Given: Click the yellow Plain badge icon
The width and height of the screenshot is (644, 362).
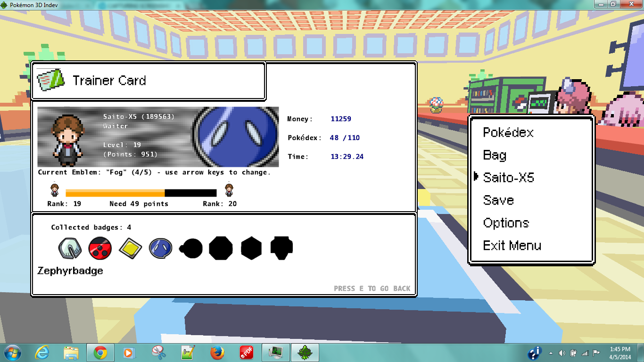Looking at the screenshot, I should pyautogui.click(x=130, y=248).
